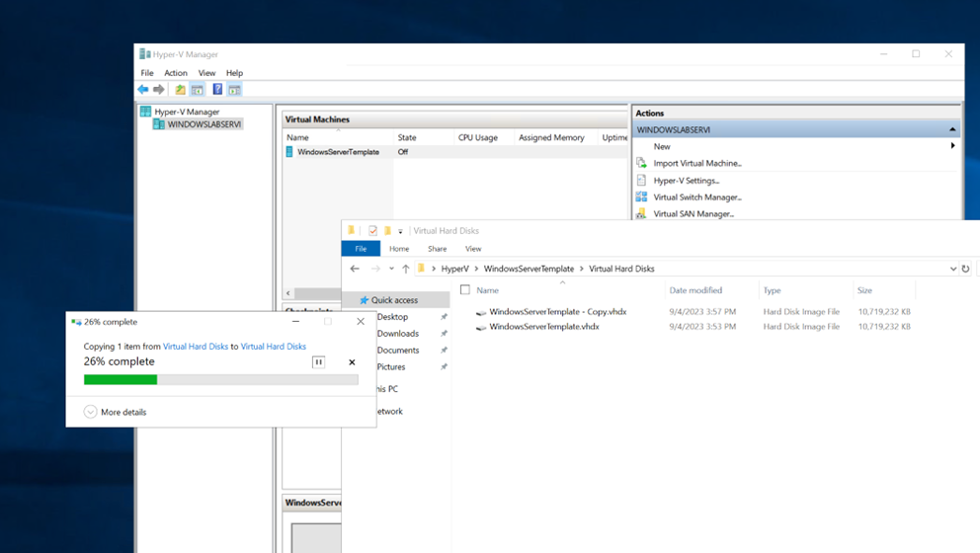Open the Action menu in Hyper-V Manager
The width and height of the screenshot is (980, 553).
point(175,73)
